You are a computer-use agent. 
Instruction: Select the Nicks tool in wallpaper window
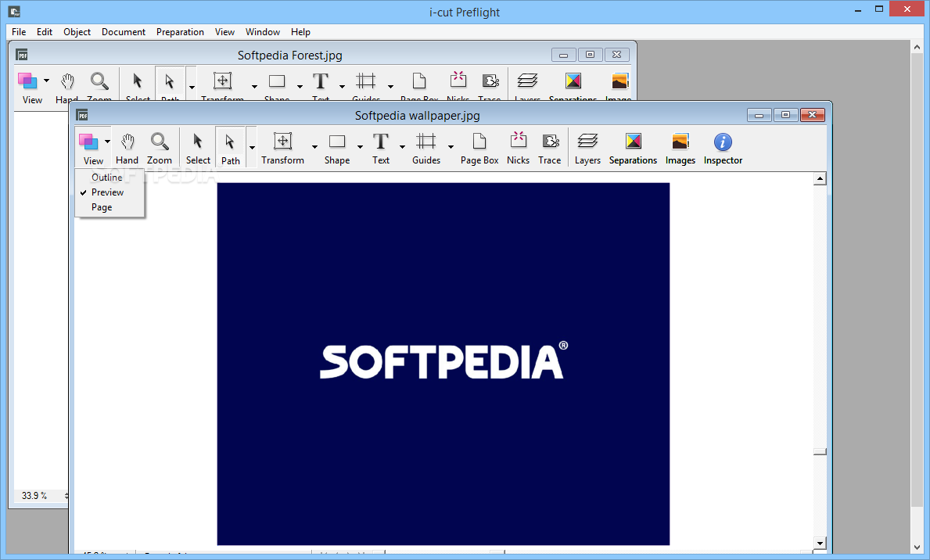point(518,148)
